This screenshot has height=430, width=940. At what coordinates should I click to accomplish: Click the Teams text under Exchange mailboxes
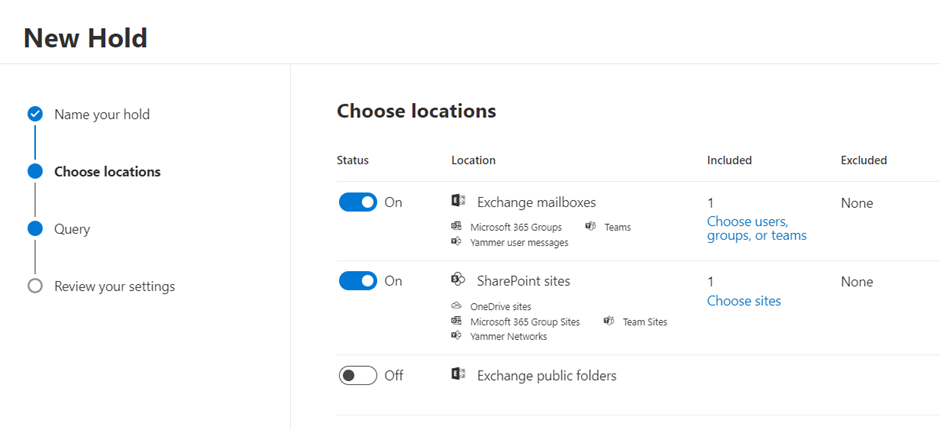(x=617, y=227)
